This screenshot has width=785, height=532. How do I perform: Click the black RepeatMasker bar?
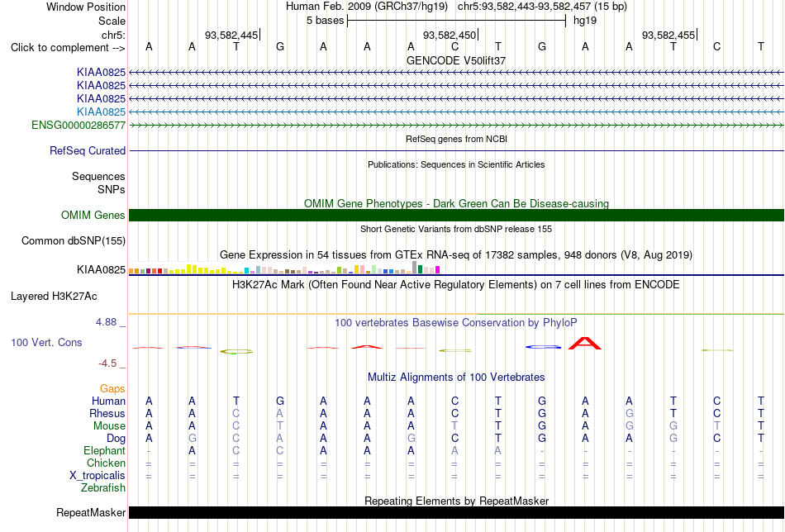[456, 512]
